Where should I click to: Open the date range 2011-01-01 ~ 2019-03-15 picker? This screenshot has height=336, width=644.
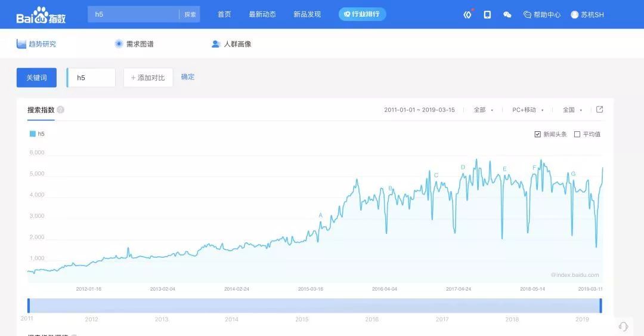pos(419,110)
